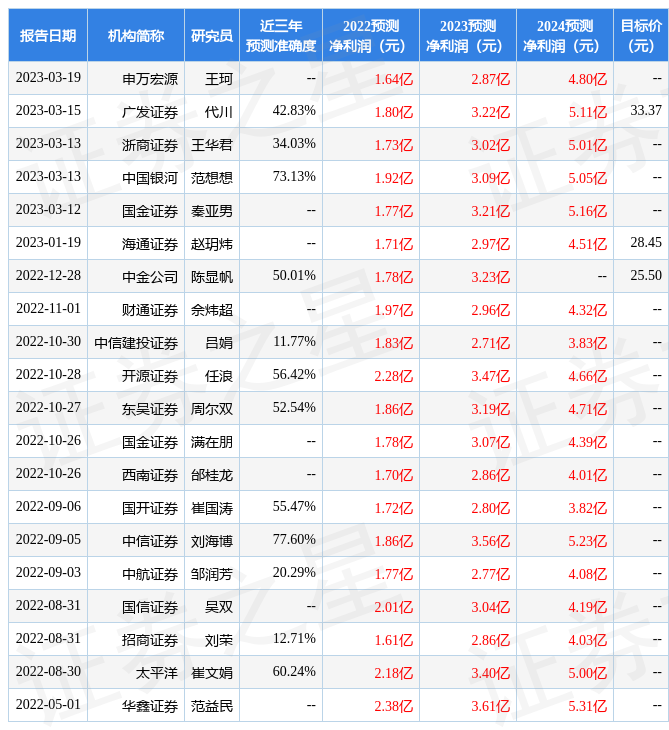
Task: Click the 太平洋 institution name
Action: click(x=157, y=673)
